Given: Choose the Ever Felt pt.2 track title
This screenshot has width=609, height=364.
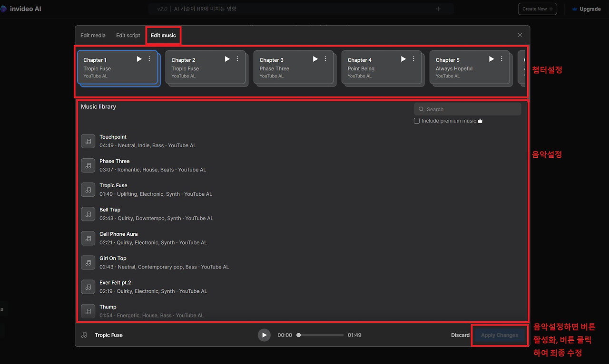Looking at the screenshot, I should (x=115, y=282).
